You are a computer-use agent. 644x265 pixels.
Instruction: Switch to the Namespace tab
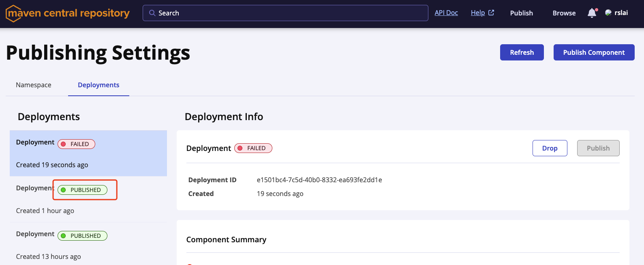34,85
